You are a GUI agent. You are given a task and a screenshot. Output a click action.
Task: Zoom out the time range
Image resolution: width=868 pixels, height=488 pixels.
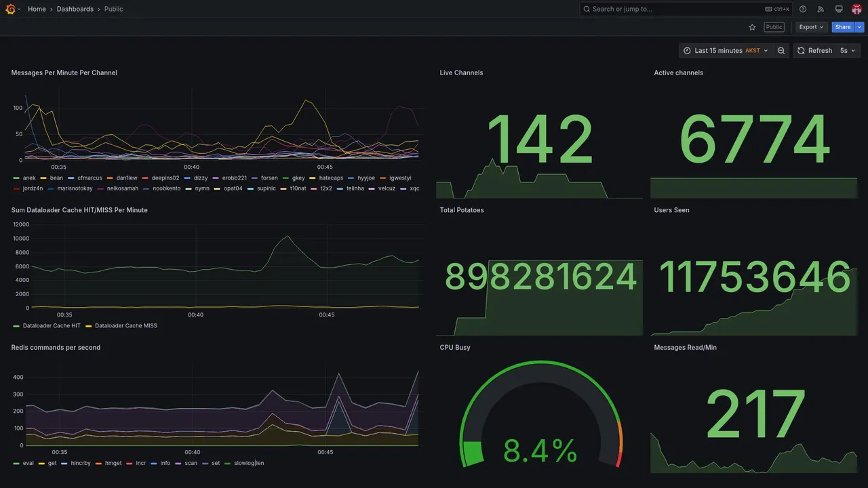781,51
